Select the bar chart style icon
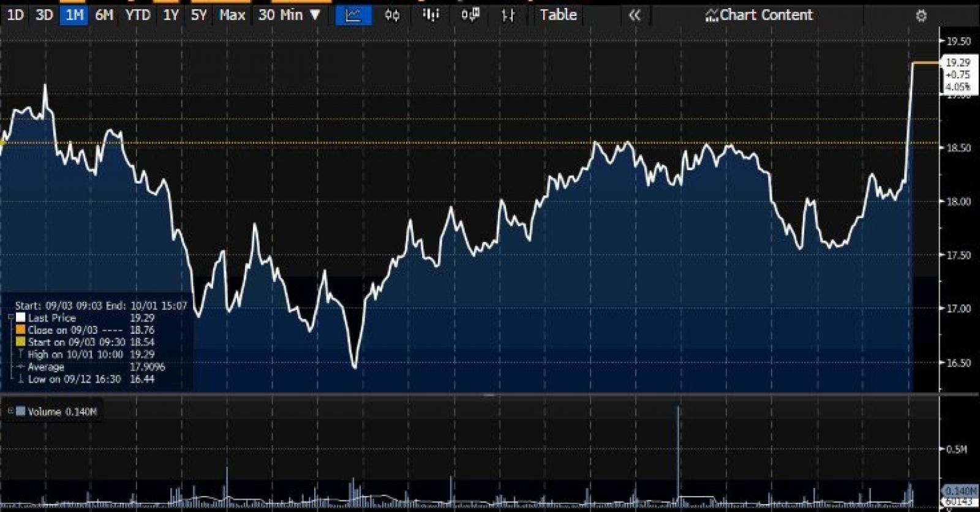The height and width of the screenshot is (512, 980). coord(431,15)
